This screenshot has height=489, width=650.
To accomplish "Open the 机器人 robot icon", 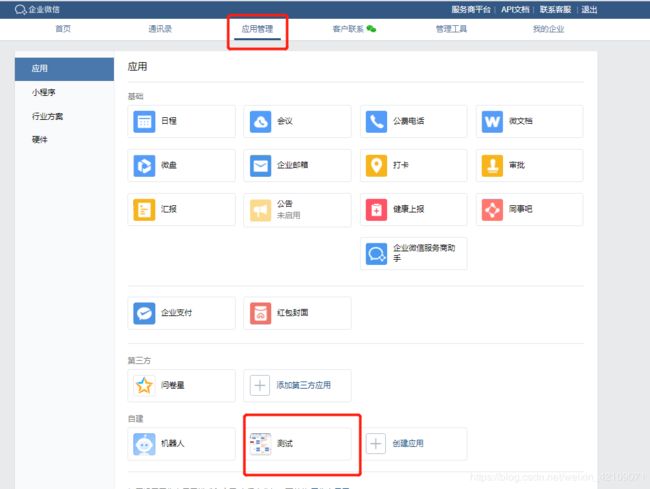I will click(144, 444).
